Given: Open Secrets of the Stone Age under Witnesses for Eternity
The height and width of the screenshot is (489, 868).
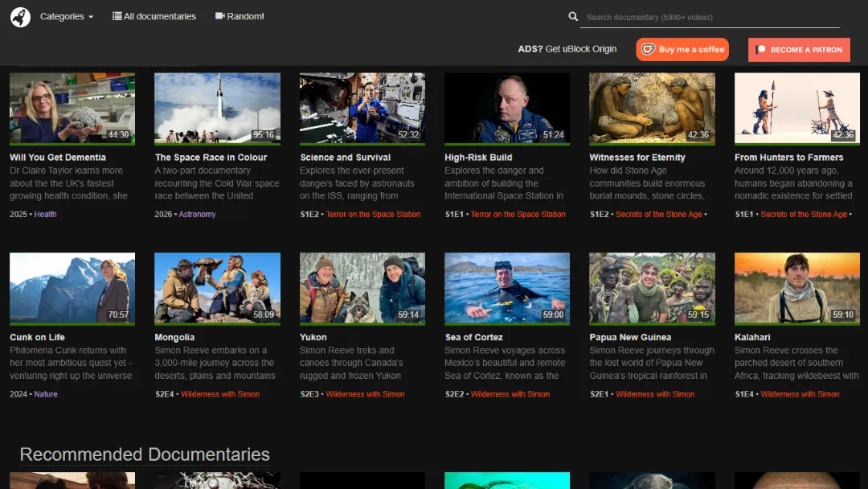Looking at the screenshot, I should click(659, 214).
